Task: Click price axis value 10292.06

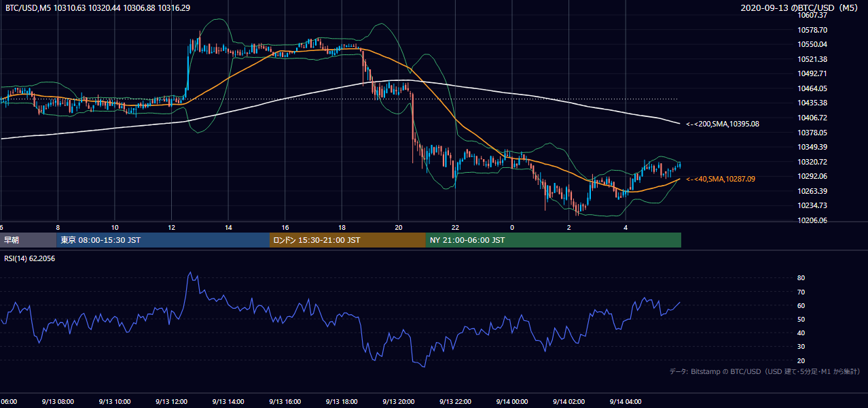Action: (x=812, y=176)
